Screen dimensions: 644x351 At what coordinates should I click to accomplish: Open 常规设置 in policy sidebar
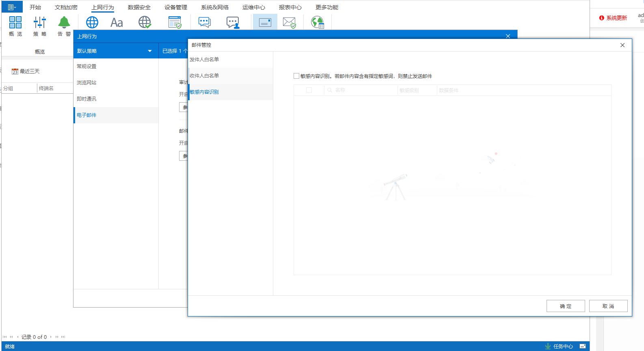tap(116, 67)
